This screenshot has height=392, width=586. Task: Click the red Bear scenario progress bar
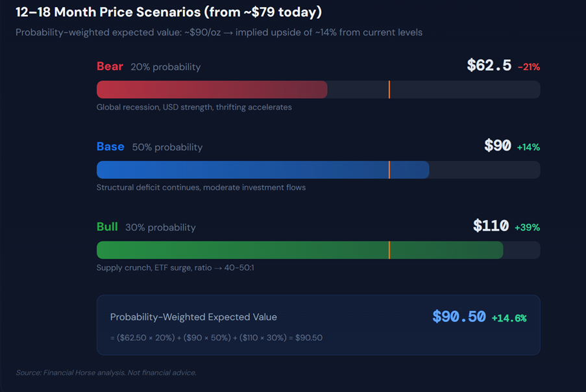tap(212, 90)
